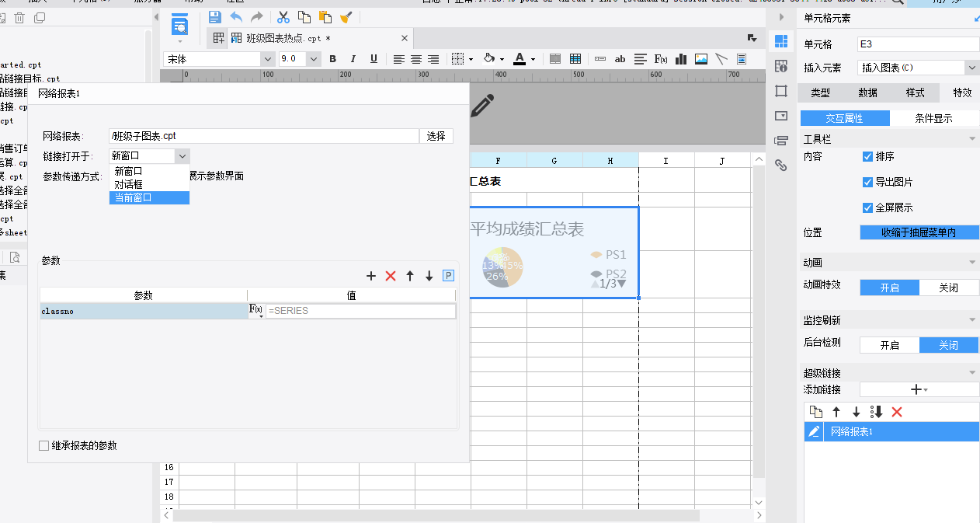Open 插入元素 combo box
The height and width of the screenshot is (523, 980).
click(919, 68)
